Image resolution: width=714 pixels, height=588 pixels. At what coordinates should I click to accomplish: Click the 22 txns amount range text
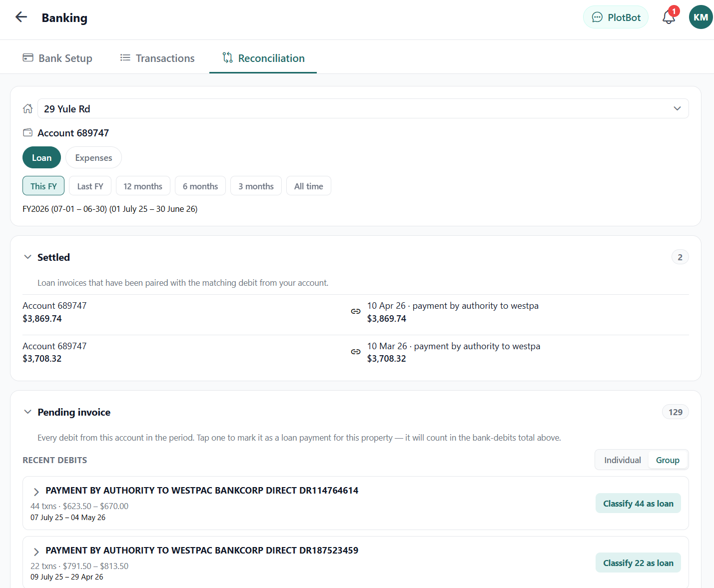click(x=79, y=566)
